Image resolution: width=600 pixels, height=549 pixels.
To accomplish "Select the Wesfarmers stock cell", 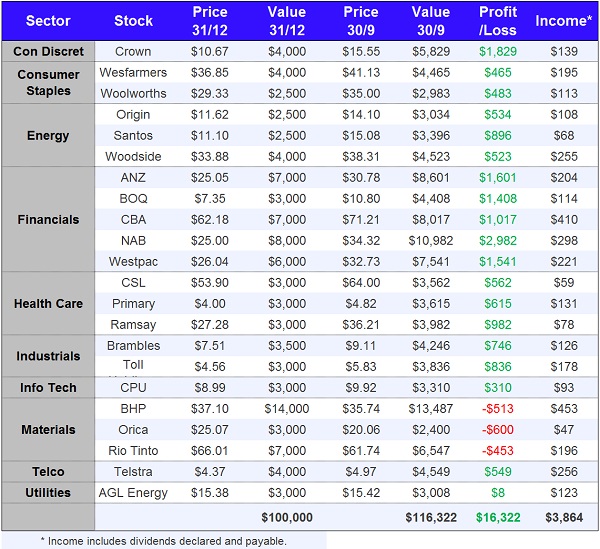I will tap(133, 73).
